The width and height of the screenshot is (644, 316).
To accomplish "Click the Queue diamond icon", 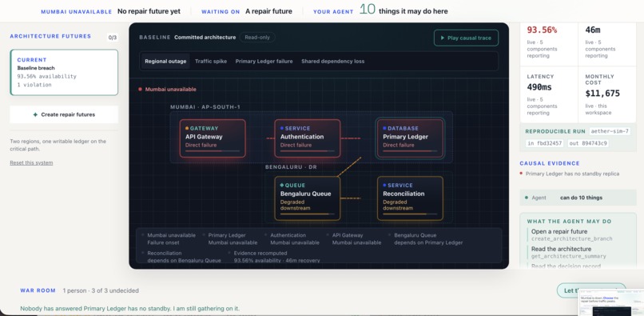I will (282, 186).
